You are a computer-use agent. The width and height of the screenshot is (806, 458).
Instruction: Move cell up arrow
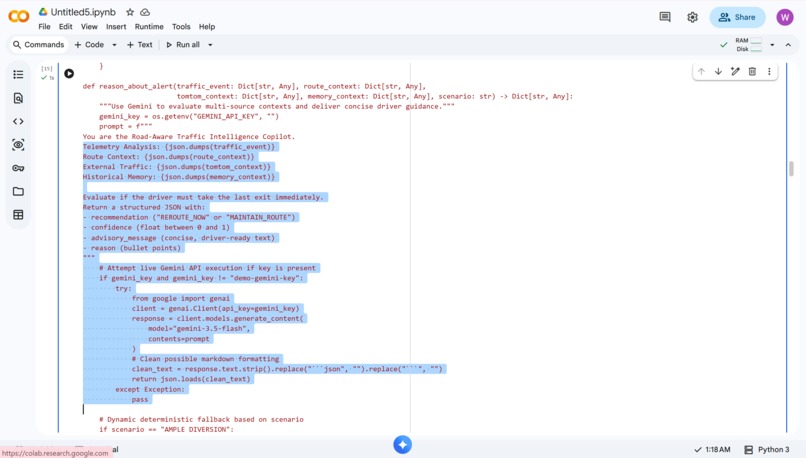701,71
